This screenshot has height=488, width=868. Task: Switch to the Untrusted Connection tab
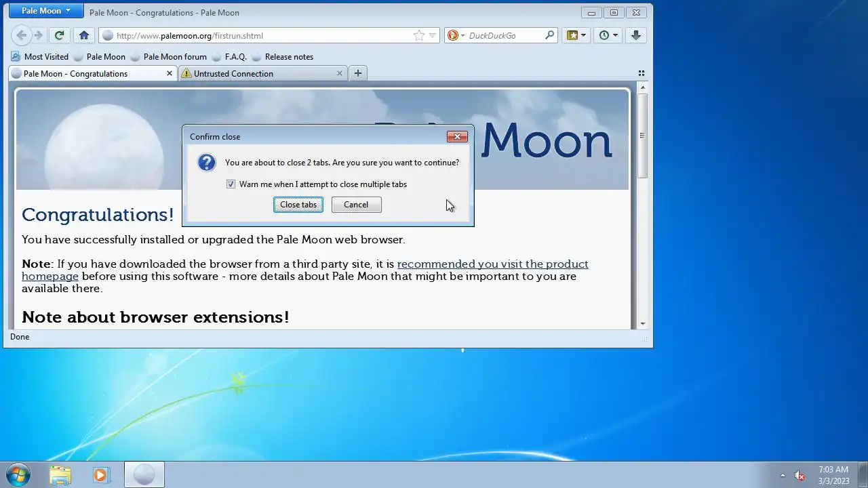click(263, 73)
